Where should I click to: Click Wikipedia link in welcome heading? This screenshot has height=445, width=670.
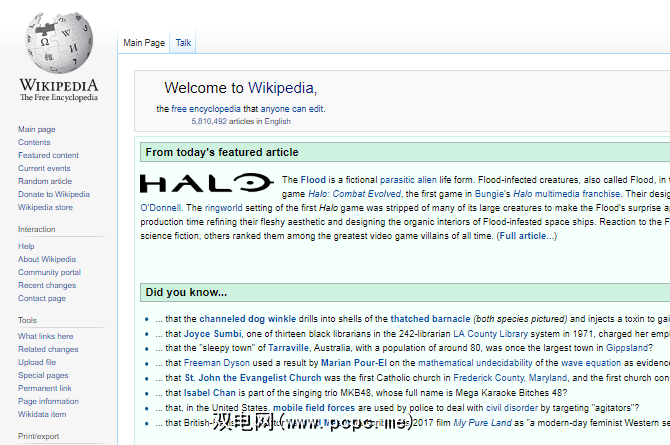point(281,88)
